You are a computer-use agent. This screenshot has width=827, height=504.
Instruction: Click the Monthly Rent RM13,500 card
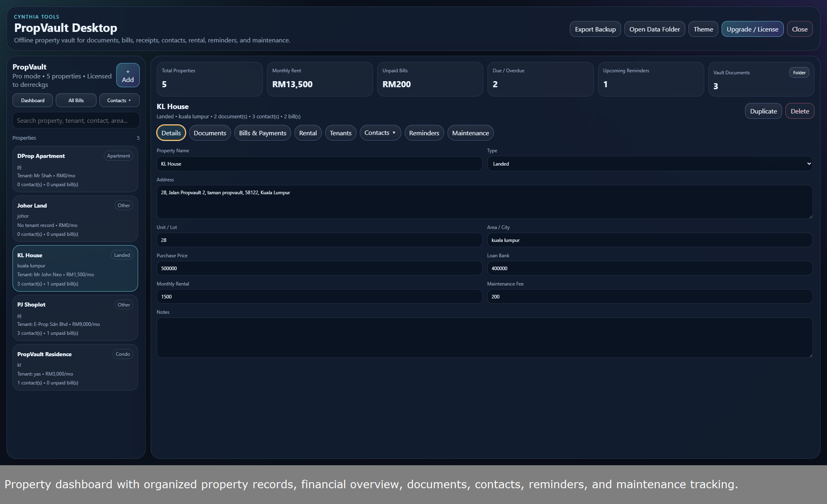tap(320, 79)
